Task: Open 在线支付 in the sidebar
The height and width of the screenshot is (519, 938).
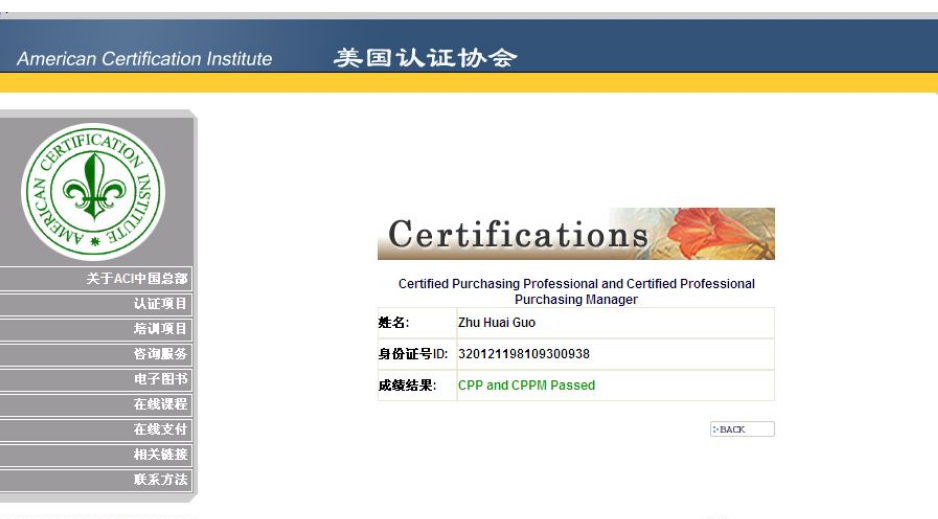Action: 96,429
